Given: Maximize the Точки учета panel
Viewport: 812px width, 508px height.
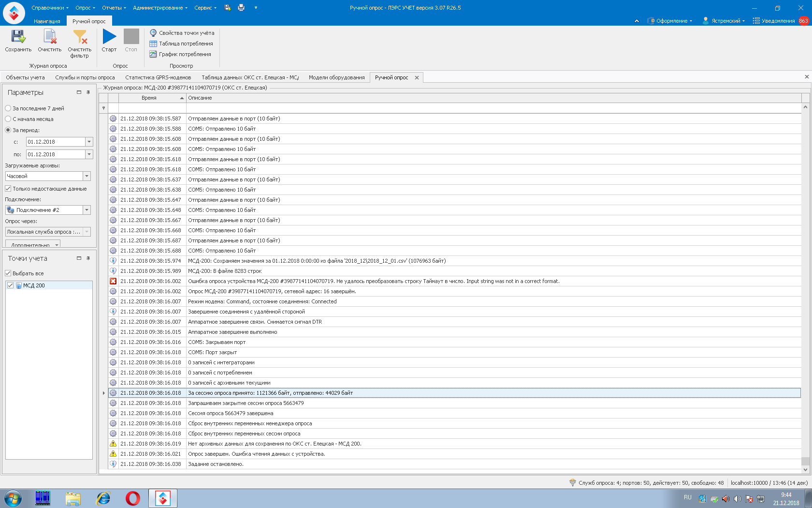Looking at the screenshot, I should [x=79, y=258].
